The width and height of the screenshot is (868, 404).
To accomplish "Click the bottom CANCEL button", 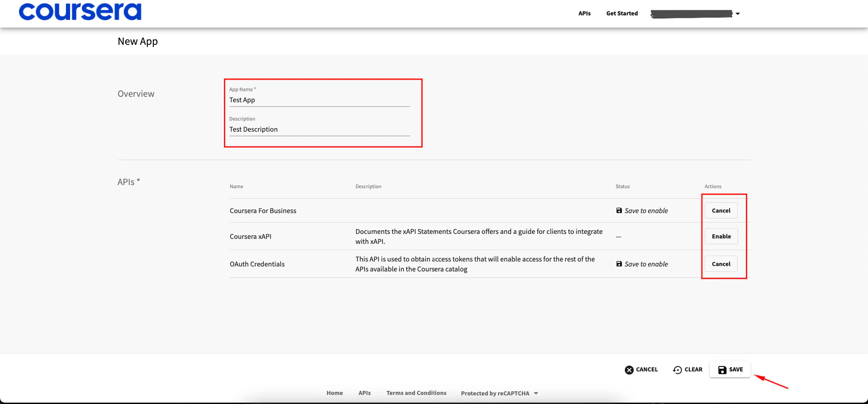I will click(641, 370).
